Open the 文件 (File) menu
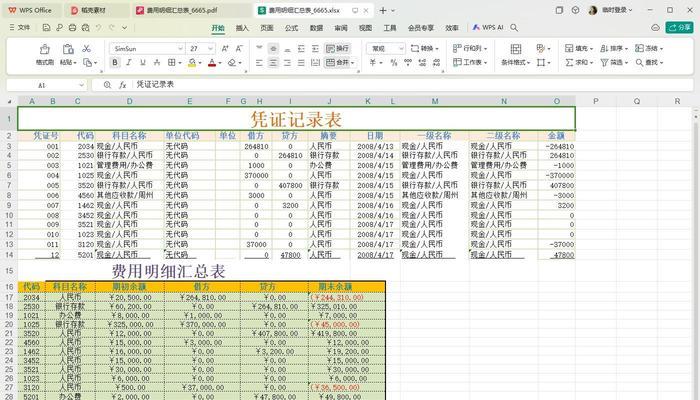 click(20, 28)
